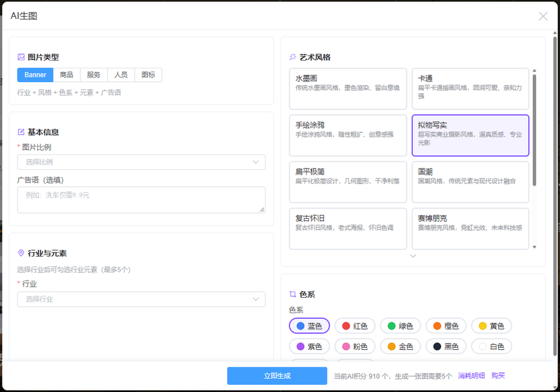Click the art style list scrollbar
Image resolution: width=560 pixels, height=392 pixels.
click(x=535, y=130)
